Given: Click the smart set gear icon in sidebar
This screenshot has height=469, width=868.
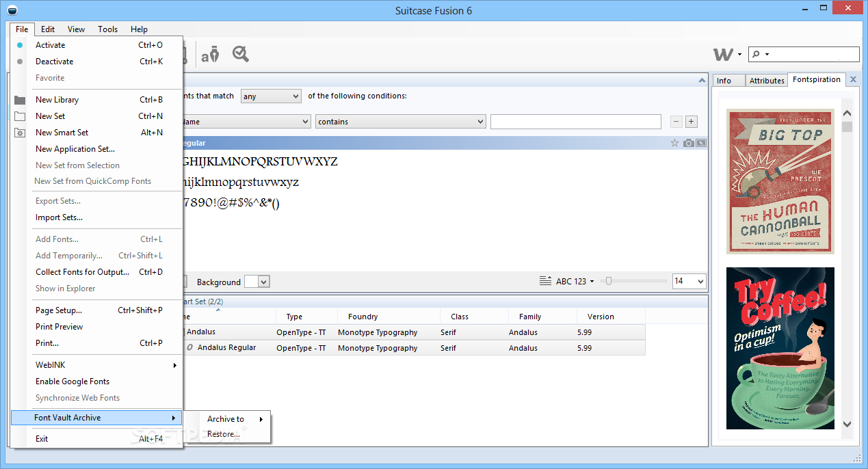Looking at the screenshot, I should (x=20, y=133).
